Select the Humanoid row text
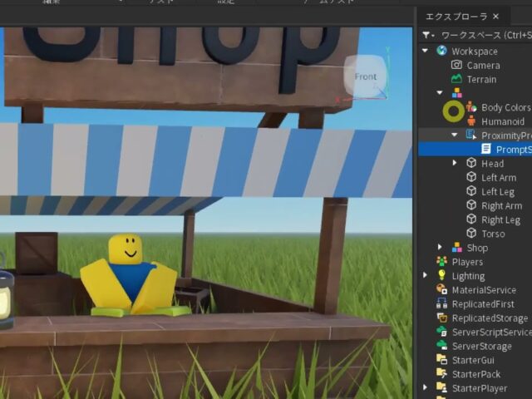The image size is (532, 399). (x=503, y=121)
